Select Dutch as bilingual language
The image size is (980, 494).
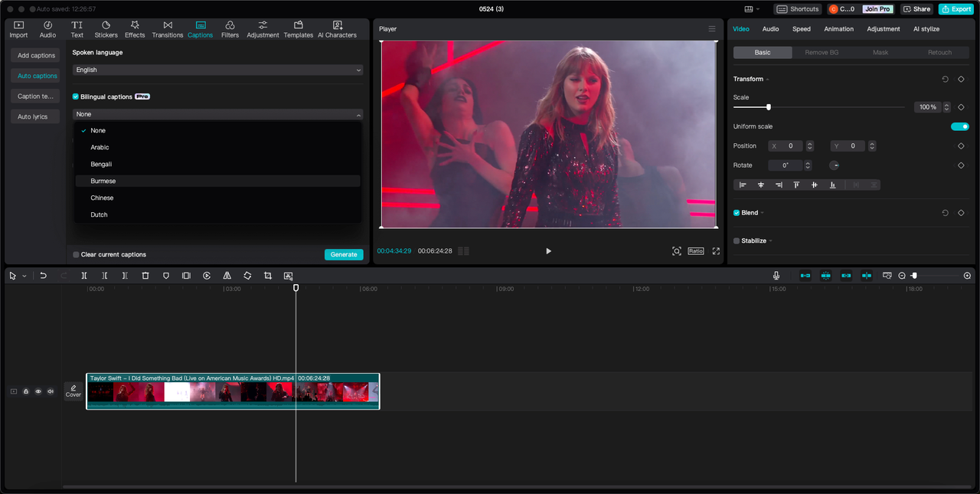(217, 214)
